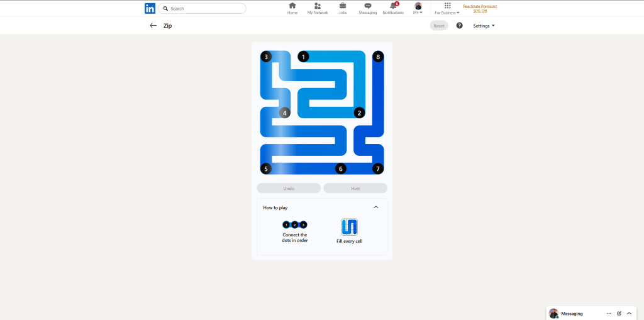This screenshot has height=320, width=644.
Task: Click the number 3 dot on the grid
Action: point(266,57)
